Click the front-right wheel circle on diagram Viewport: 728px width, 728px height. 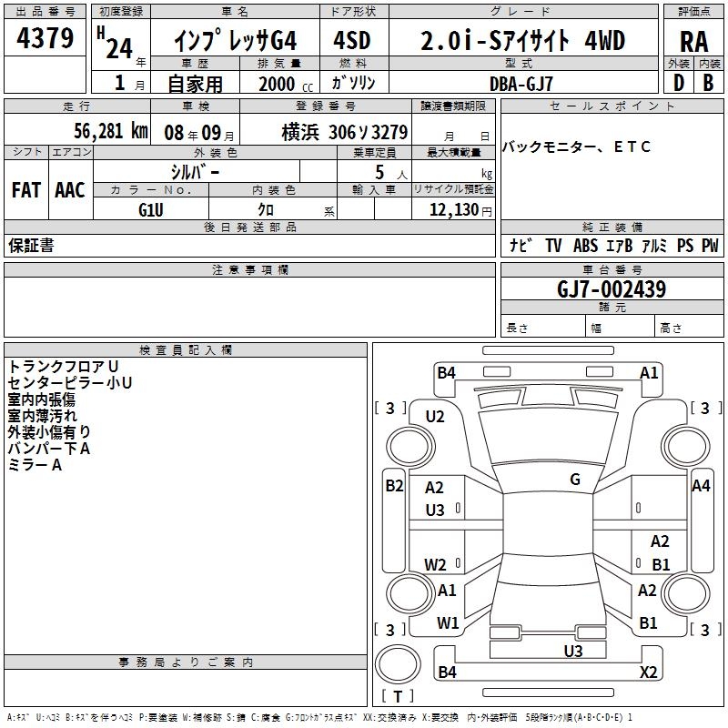(x=686, y=447)
